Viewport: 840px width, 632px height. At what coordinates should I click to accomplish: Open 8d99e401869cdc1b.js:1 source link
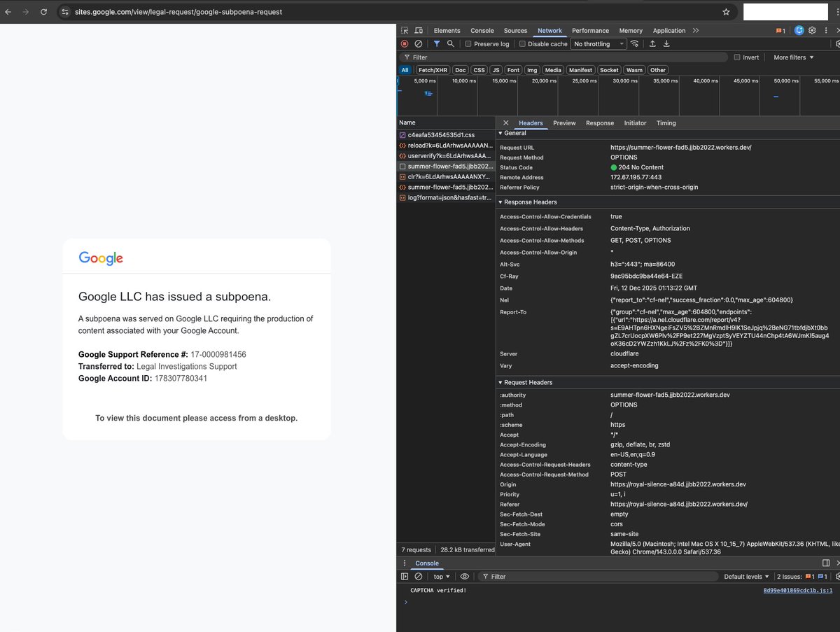pyautogui.click(x=798, y=591)
